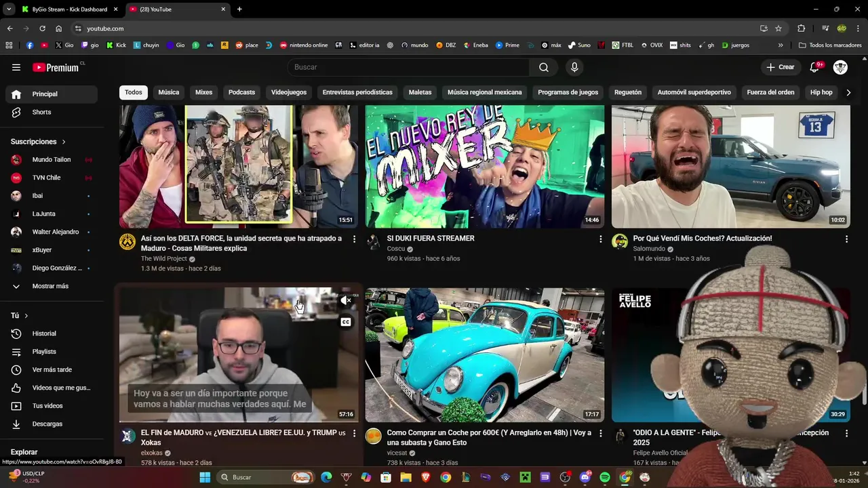
Task: Select the Mixes filter chip
Action: point(203,92)
